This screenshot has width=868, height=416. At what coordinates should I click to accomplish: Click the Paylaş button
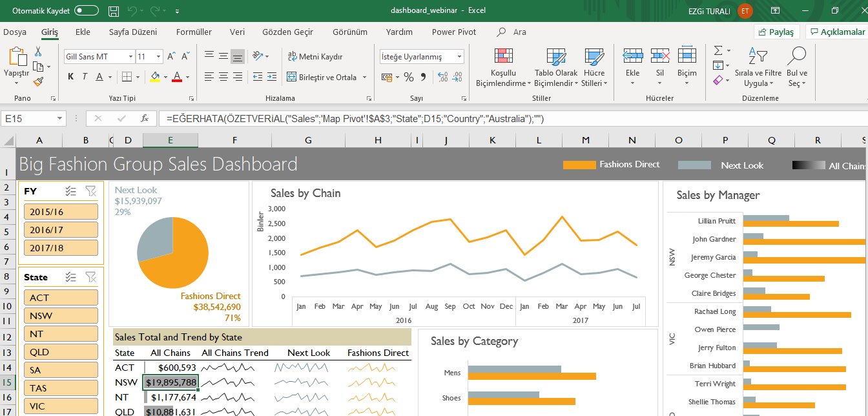776,31
